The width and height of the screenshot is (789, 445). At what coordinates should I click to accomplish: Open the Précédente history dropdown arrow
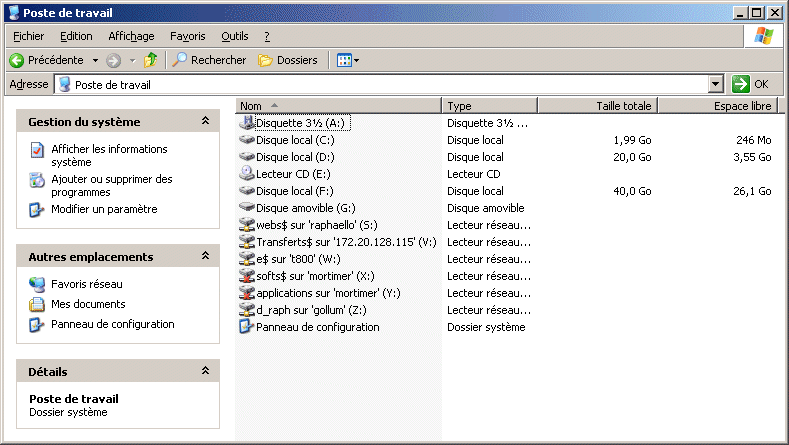click(96, 60)
